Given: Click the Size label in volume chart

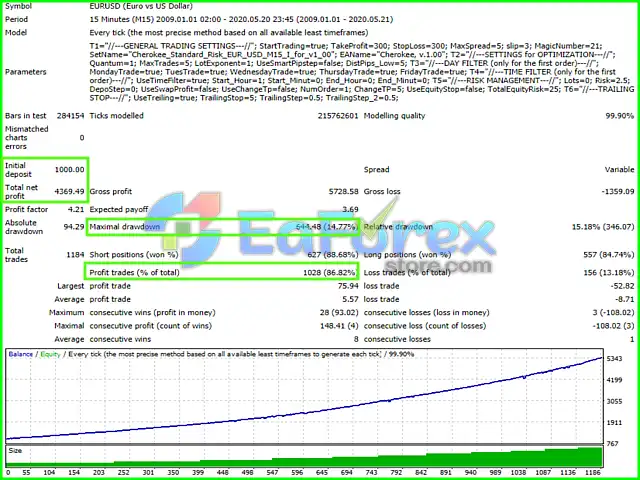Looking at the screenshot, I should tap(15, 451).
